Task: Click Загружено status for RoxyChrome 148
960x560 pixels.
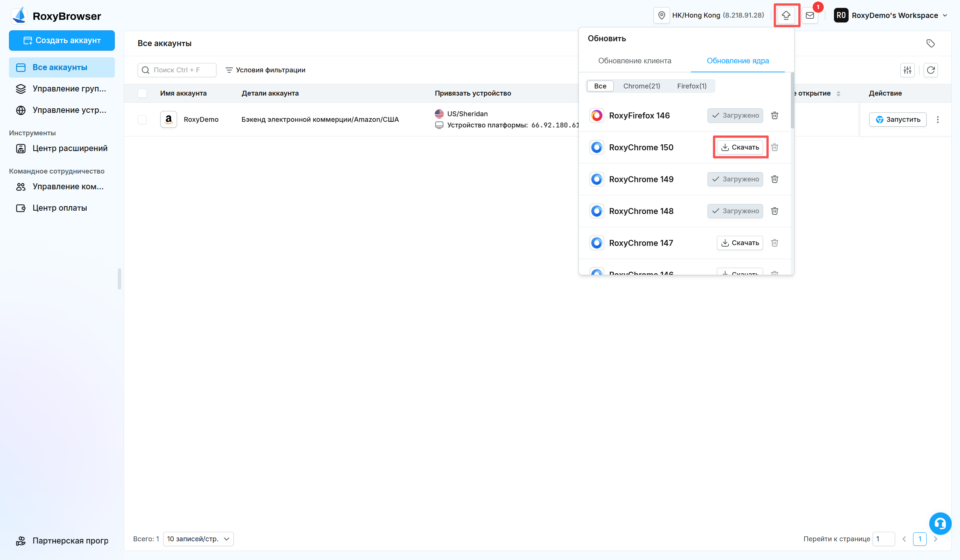Action: (x=735, y=211)
